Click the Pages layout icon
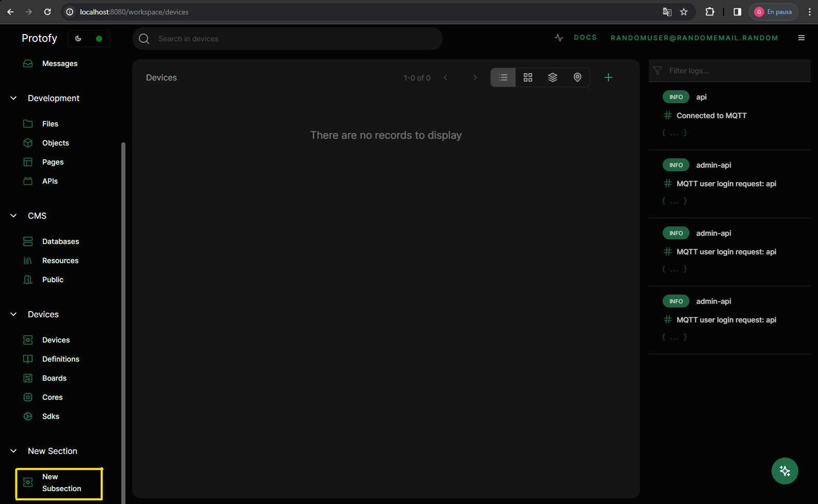 coord(28,162)
